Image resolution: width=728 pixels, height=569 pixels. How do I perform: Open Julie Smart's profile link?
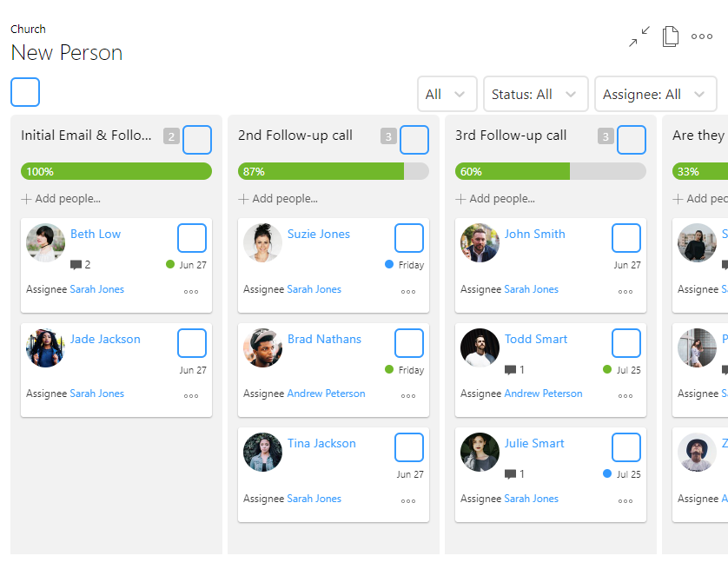click(534, 443)
